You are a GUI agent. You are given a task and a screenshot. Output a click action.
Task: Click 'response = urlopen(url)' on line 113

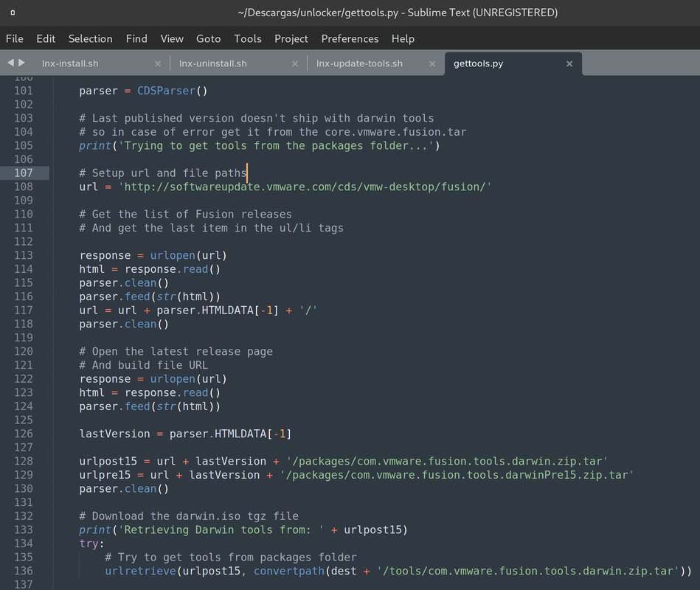click(x=153, y=256)
